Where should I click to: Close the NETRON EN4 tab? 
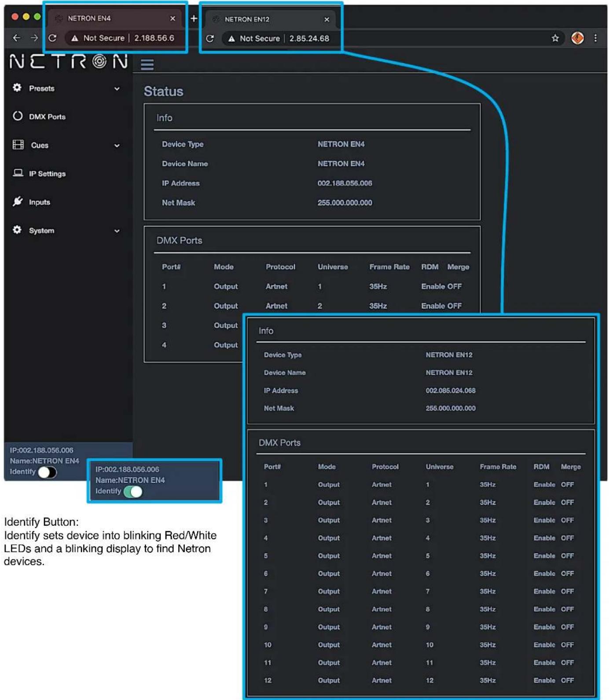(172, 18)
